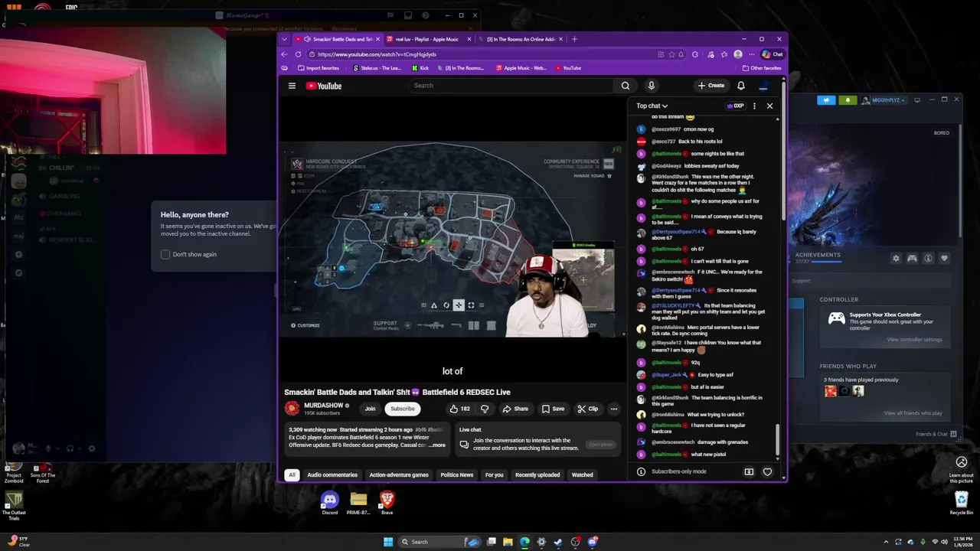Add page to favorites star icon
Viewport: 980px width, 551px height.
tap(671, 54)
